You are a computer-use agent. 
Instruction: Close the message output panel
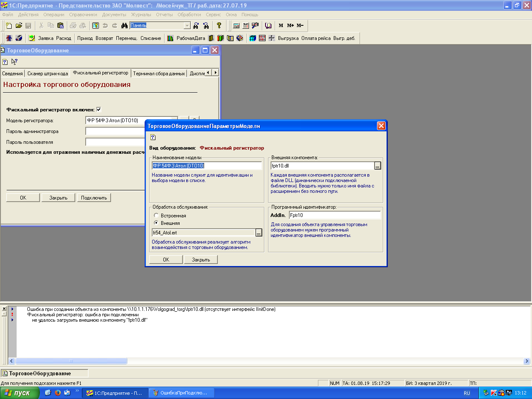pyautogui.click(x=4, y=309)
